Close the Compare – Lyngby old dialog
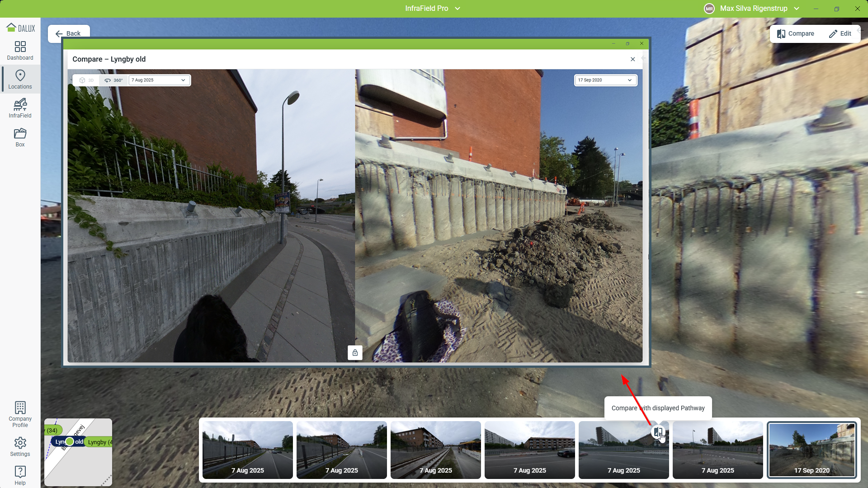Image resolution: width=868 pixels, height=488 pixels. click(632, 59)
